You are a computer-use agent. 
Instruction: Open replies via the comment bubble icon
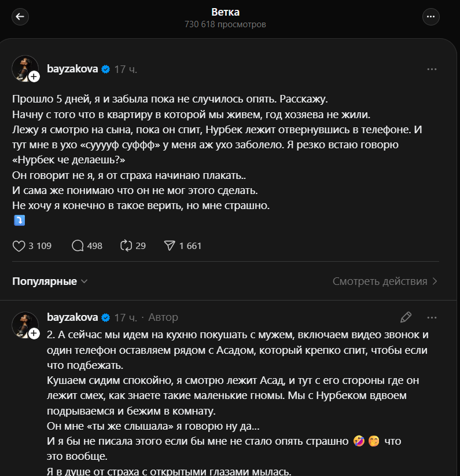[78, 246]
